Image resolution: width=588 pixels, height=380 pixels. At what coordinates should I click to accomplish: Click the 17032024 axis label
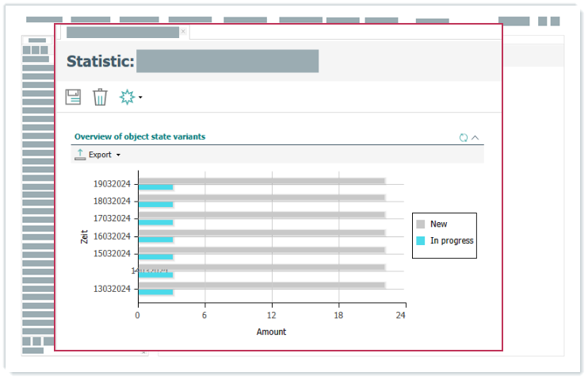[112, 218]
